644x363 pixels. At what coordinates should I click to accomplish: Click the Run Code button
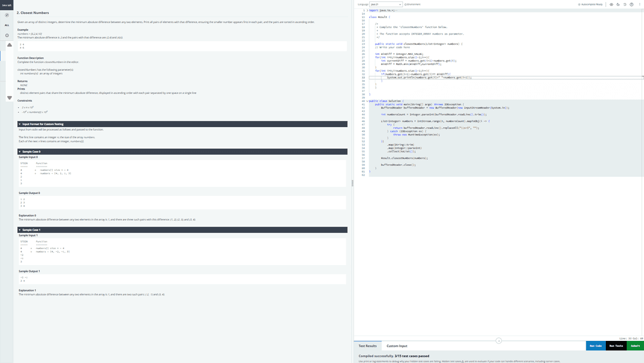[596, 346]
